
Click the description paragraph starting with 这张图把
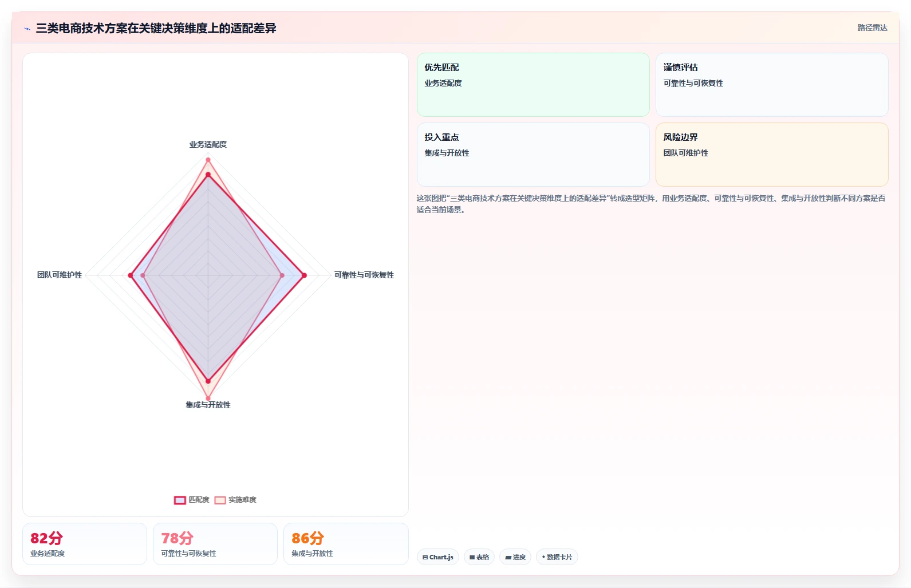coord(651,204)
